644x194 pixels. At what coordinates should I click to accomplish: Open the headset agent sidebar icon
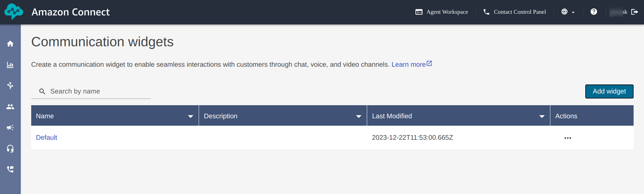pyautogui.click(x=10, y=148)
